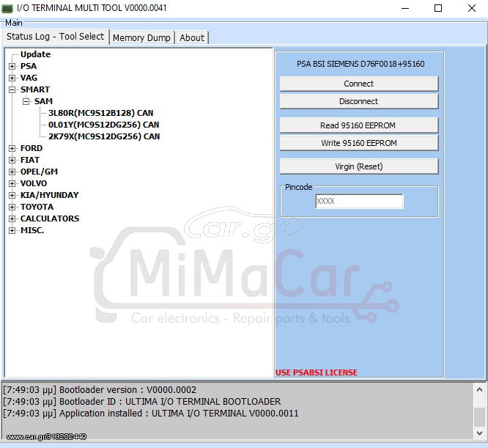
Task: Select the MISC. label in tree
Action: [32, 230]
